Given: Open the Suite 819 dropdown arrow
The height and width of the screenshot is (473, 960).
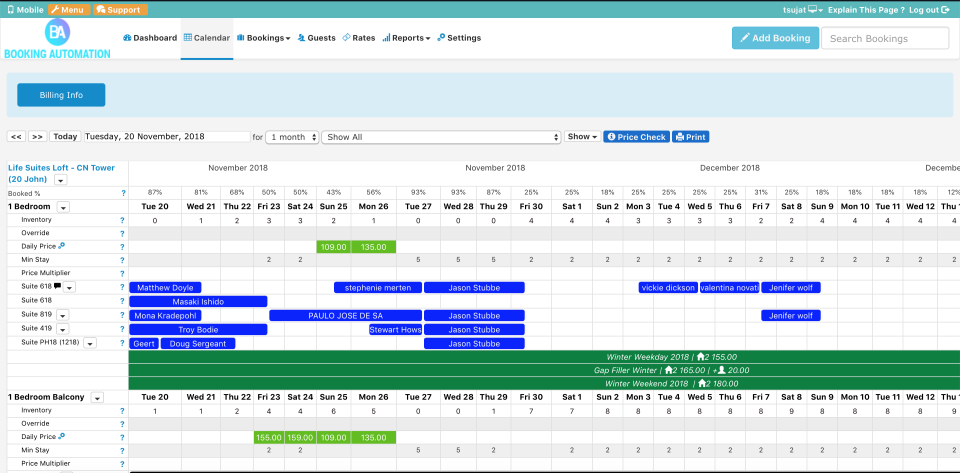Looking at the screenshot, I should (62, 315).
